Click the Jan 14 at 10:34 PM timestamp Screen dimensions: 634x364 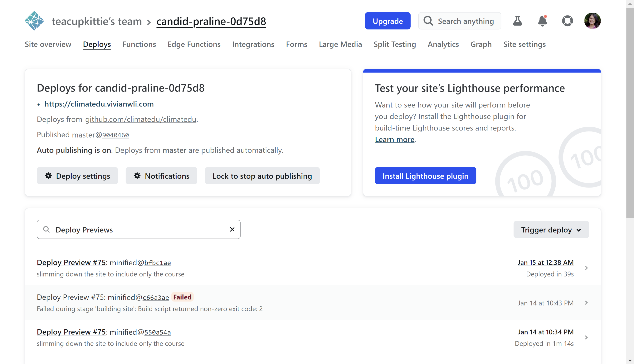click(546, 332)
